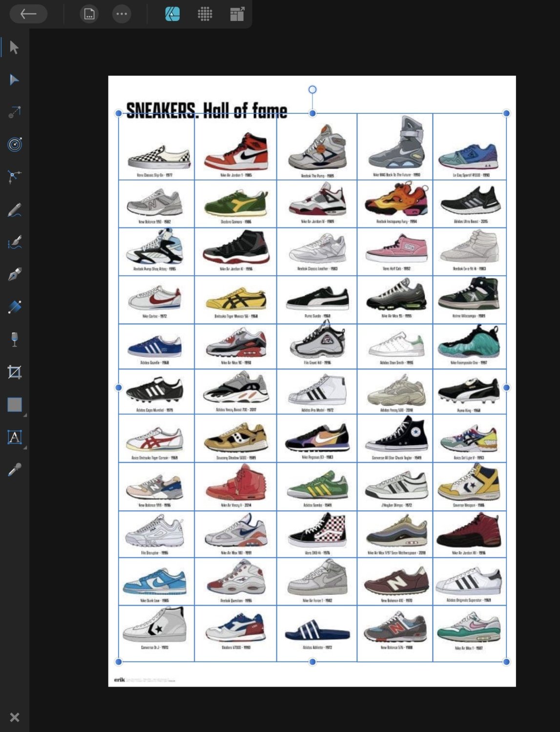
Task: Activate the Point Transform tool
Action: coord(14,112)
